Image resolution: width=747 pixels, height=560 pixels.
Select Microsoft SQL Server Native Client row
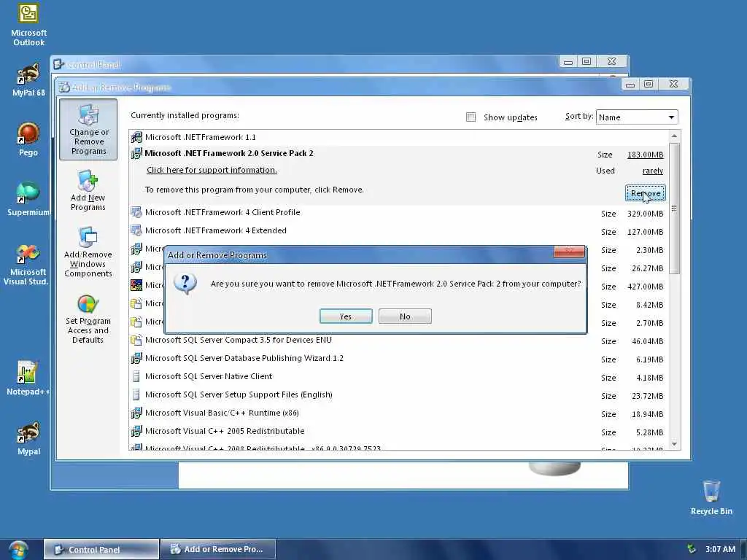[398, 377]
